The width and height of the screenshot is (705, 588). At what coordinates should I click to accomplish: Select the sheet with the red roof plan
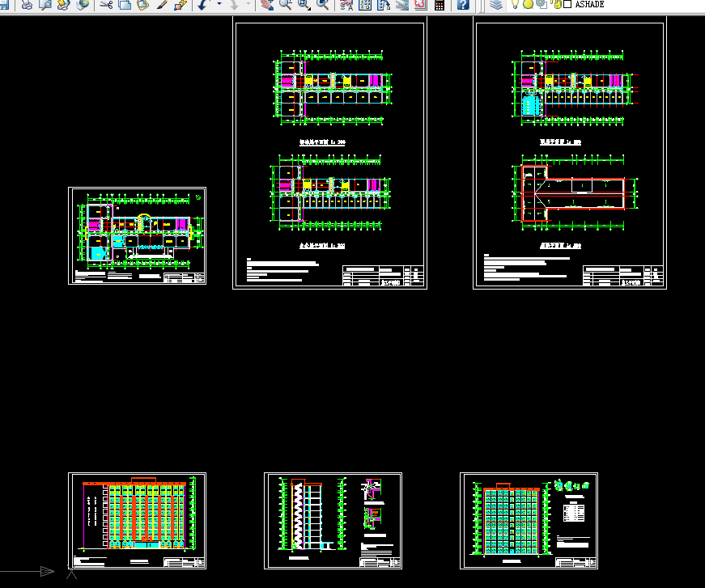pos(570,153)
